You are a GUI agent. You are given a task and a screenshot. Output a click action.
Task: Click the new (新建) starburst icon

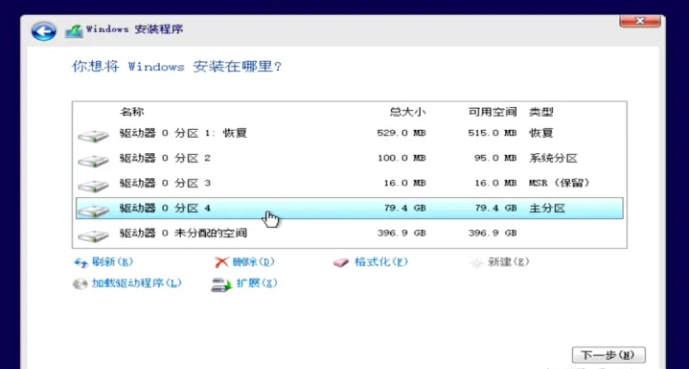pos(476,263)
